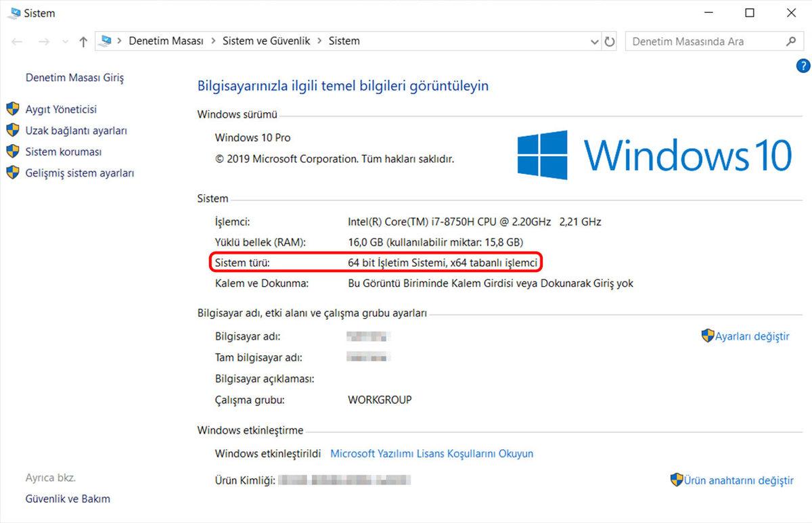Click the search magnifier icon

790,41
